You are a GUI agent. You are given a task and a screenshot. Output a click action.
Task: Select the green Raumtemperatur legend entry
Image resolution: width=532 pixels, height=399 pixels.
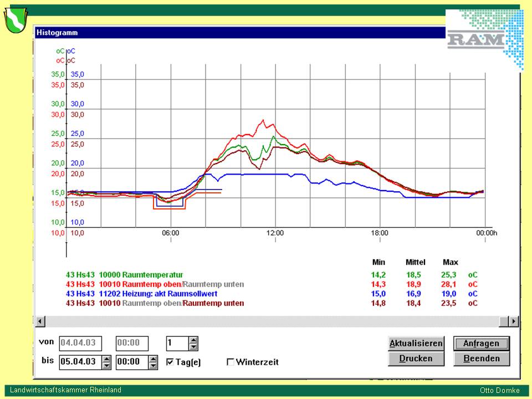point(125,275)
